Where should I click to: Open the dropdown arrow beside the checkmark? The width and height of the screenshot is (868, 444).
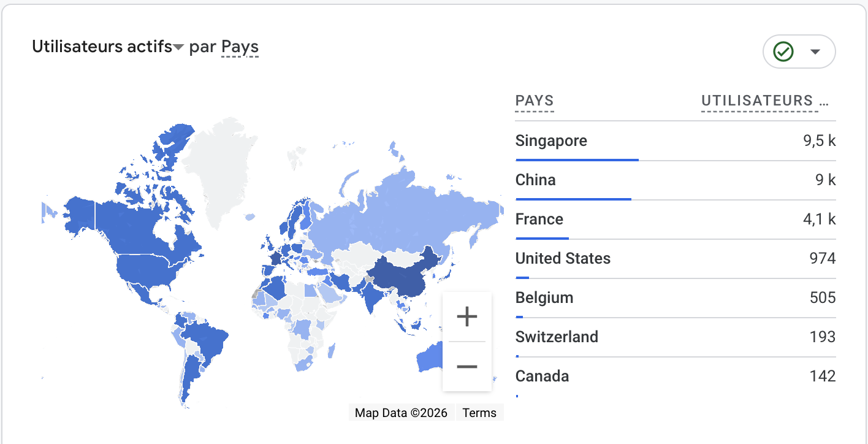coord(815,52)
